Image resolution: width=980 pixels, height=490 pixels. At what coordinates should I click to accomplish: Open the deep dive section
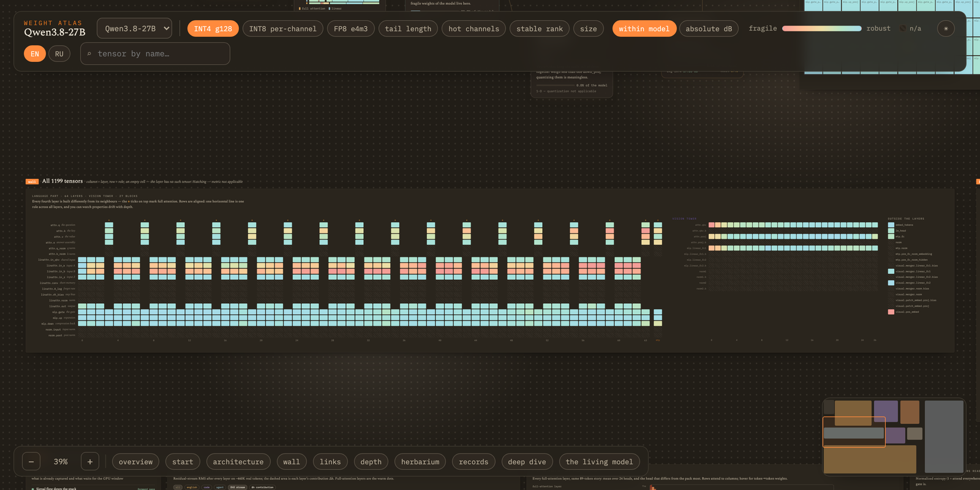tap(527, 462)
